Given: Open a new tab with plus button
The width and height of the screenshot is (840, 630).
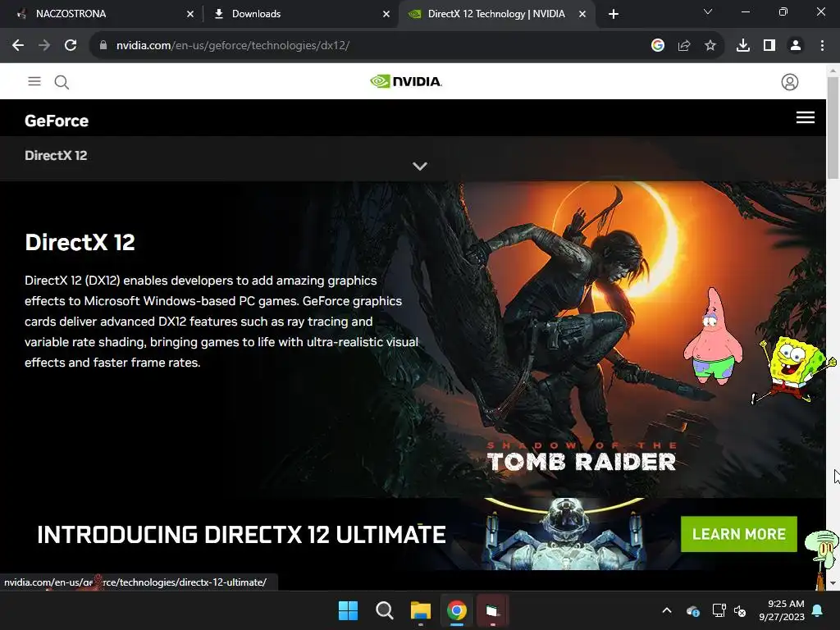Looking at the screenshot, I should (614, 14).
